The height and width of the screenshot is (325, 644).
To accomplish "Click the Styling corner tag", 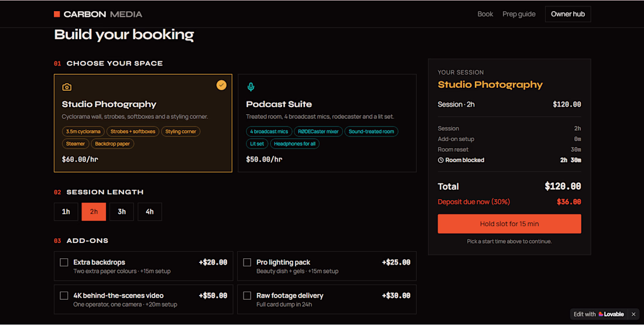I will pyautogui.click(x=181, y=132).
